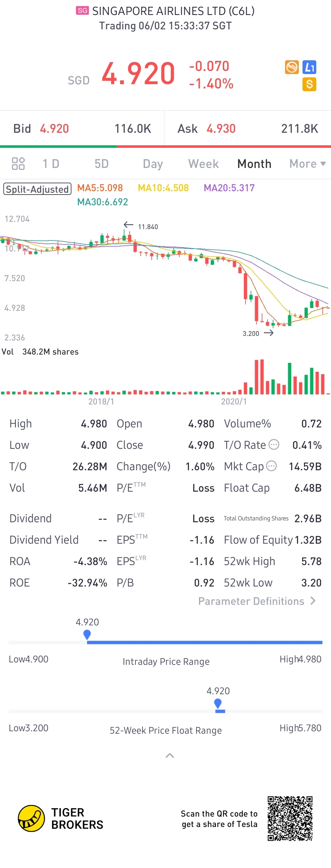Tap the Intraday Price Range marker

point(87,635)
